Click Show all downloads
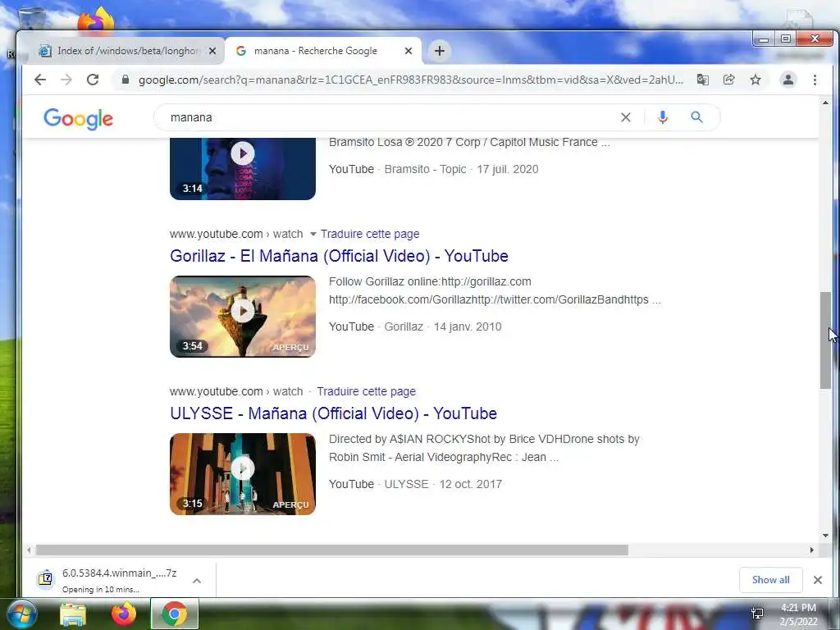Viewport: 840px width, 630px height. [770, 580]
